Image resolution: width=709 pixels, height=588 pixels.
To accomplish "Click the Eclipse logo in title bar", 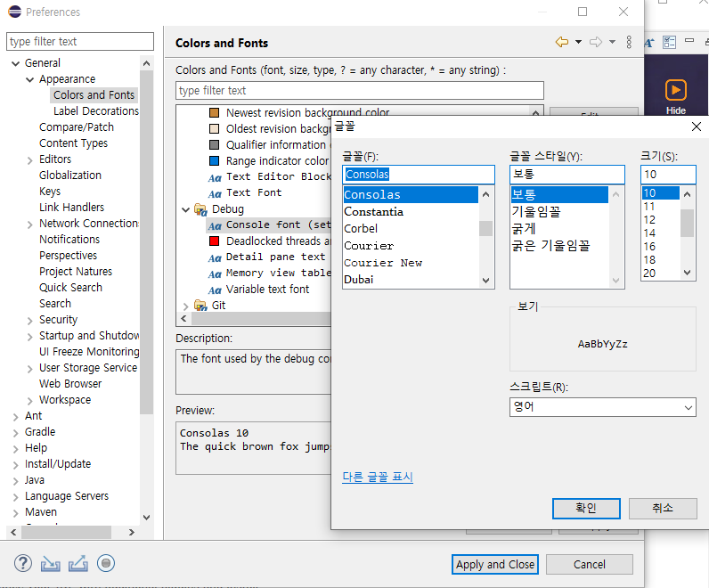I will (x=14, y=12).
